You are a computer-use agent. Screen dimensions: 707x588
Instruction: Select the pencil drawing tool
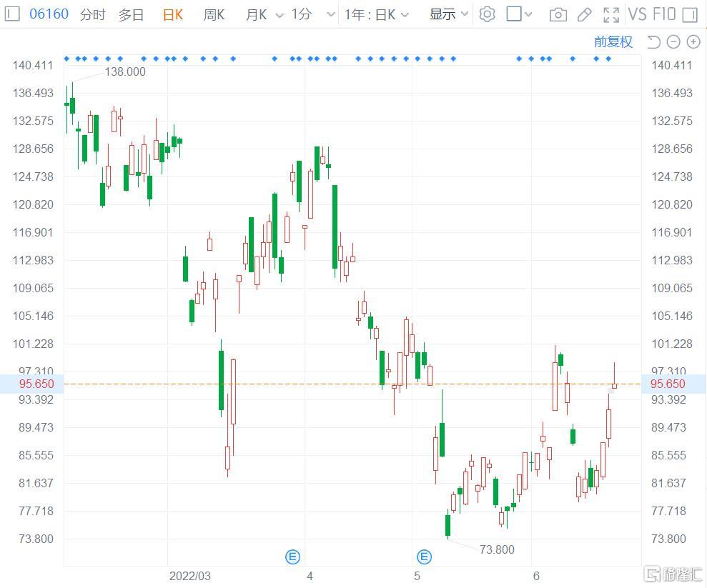point(584,14)
